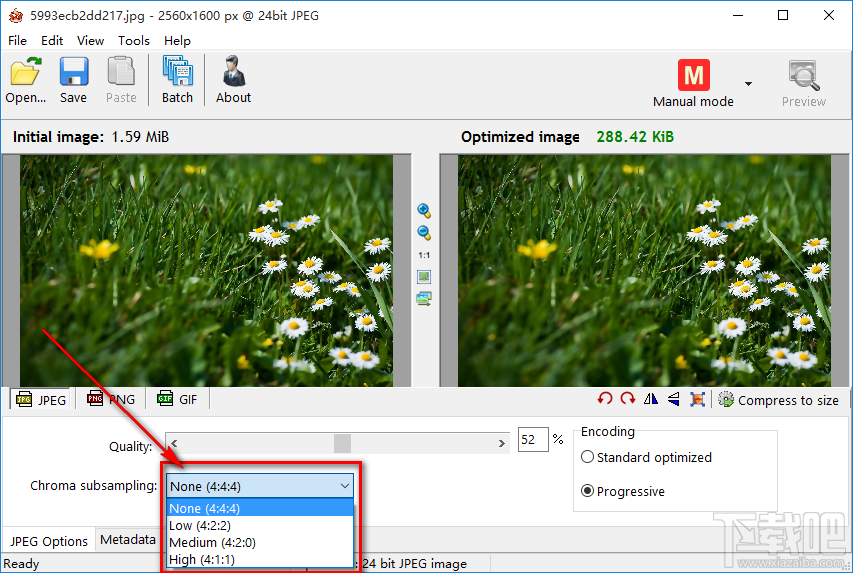Choose Medium (4:2:0) subsampling
The width and height of the screenshot is (853, 573).
(260, 543)
